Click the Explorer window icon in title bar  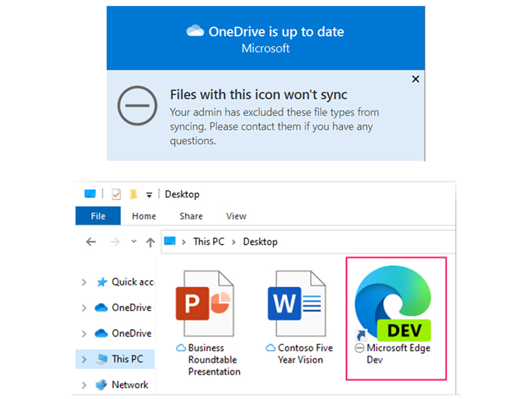click(90, 194)
